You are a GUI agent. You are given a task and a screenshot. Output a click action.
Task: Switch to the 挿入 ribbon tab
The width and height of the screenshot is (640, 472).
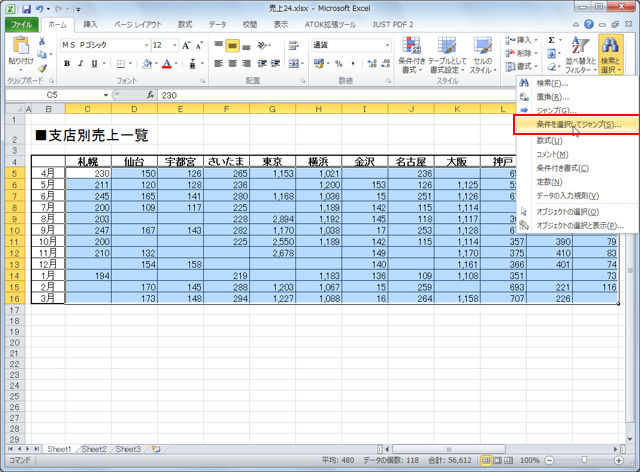point(90,24)
